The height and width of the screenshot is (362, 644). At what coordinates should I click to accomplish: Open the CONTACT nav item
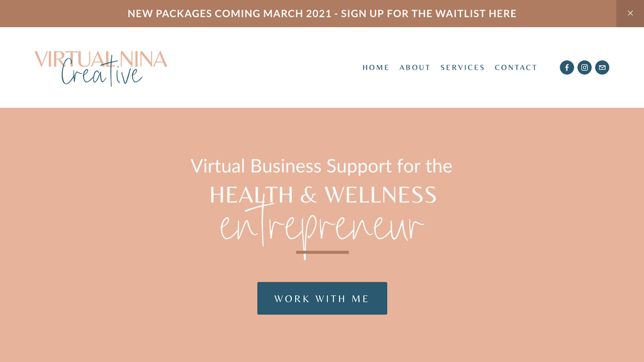click(516, 67)
